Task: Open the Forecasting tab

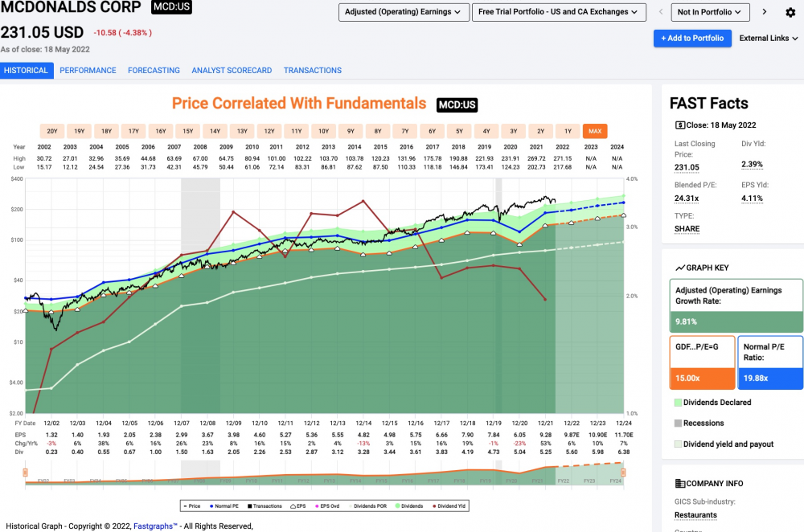Action: pos(154,70)
